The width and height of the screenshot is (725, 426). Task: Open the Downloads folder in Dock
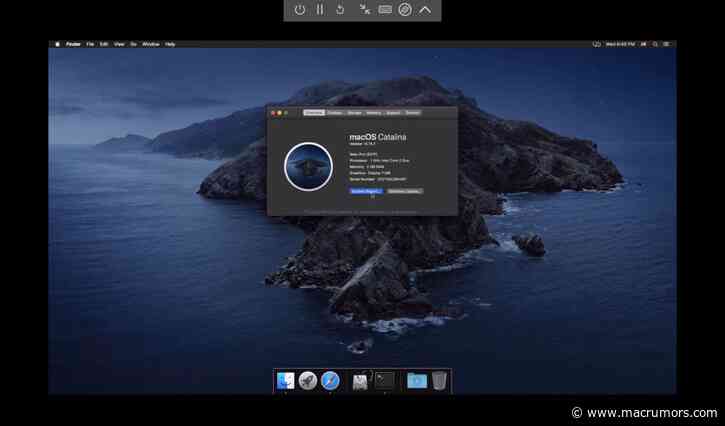[417, 381]
